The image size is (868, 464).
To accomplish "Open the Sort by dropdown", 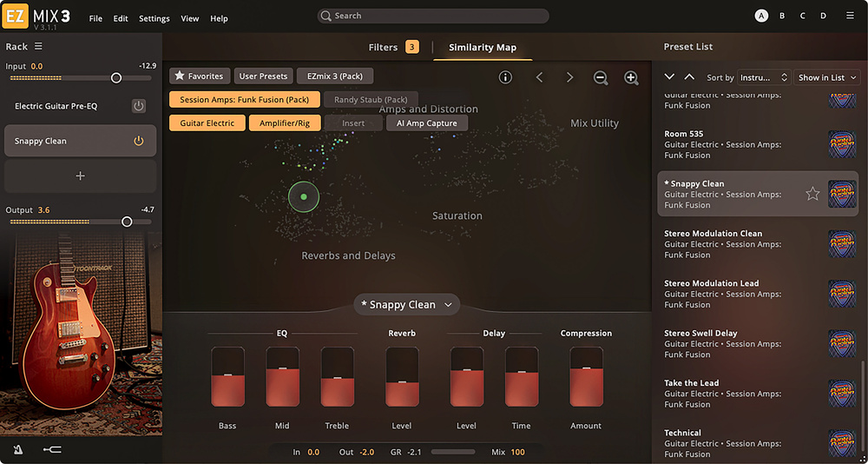I will [x=764, y=77].
